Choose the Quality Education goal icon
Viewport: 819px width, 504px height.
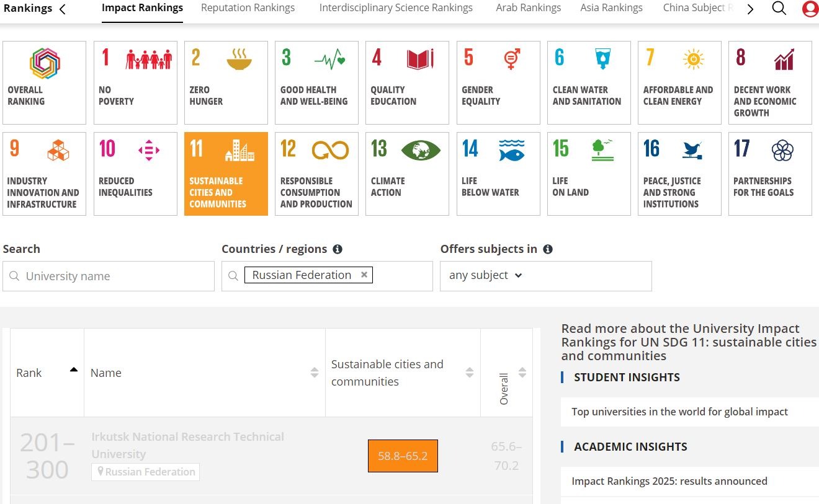407,82
